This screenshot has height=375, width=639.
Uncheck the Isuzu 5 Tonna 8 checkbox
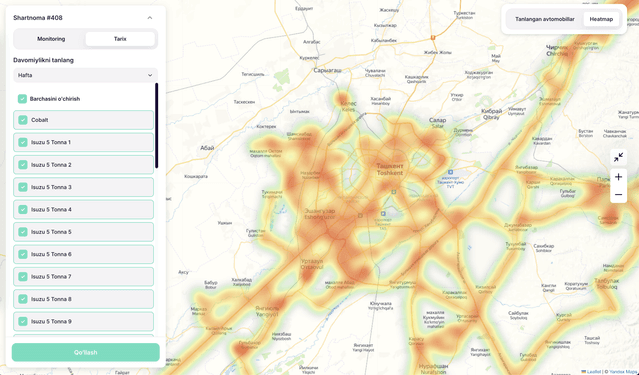(23, 299)
